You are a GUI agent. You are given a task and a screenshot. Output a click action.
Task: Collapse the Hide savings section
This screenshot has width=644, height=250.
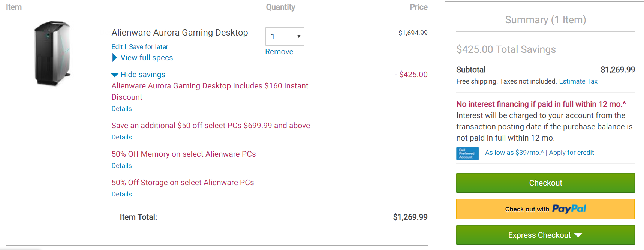(138, 75)
